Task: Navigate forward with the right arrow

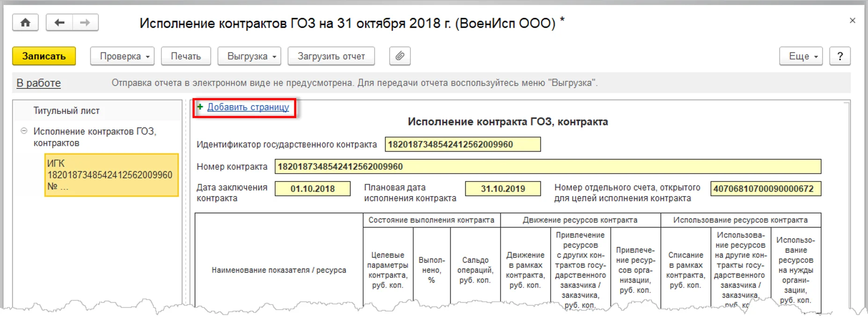Action: [85, 22]
